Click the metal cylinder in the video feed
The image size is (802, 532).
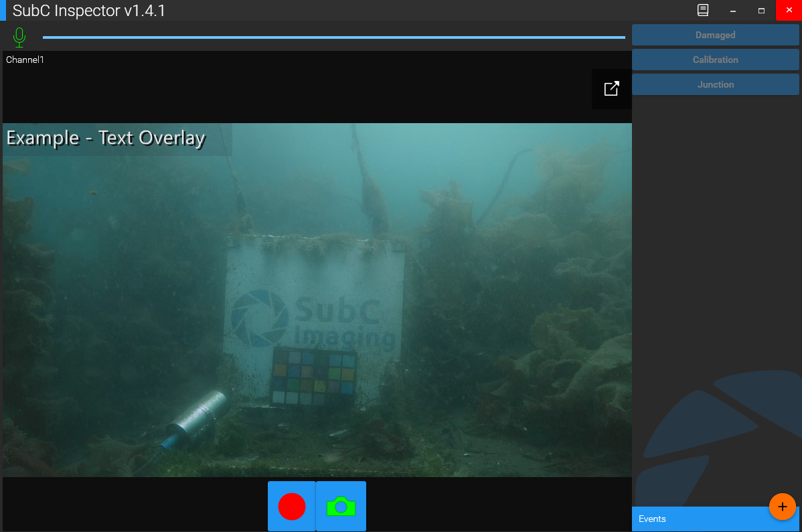(x=197, y=416)
